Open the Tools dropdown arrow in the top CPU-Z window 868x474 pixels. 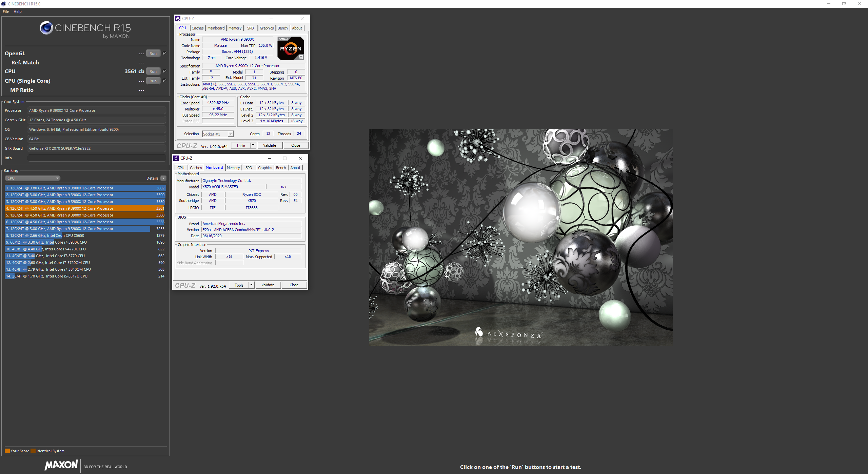click(253, 145)
